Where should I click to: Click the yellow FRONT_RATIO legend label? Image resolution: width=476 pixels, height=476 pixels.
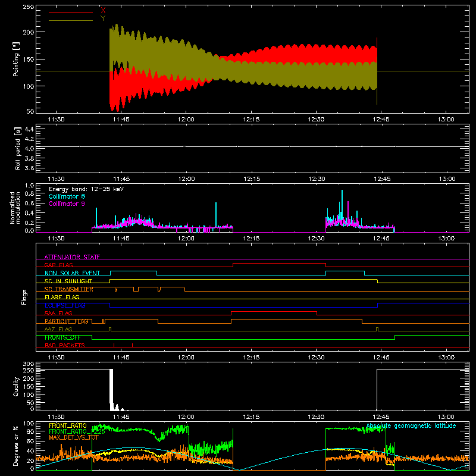coord(68,425)
